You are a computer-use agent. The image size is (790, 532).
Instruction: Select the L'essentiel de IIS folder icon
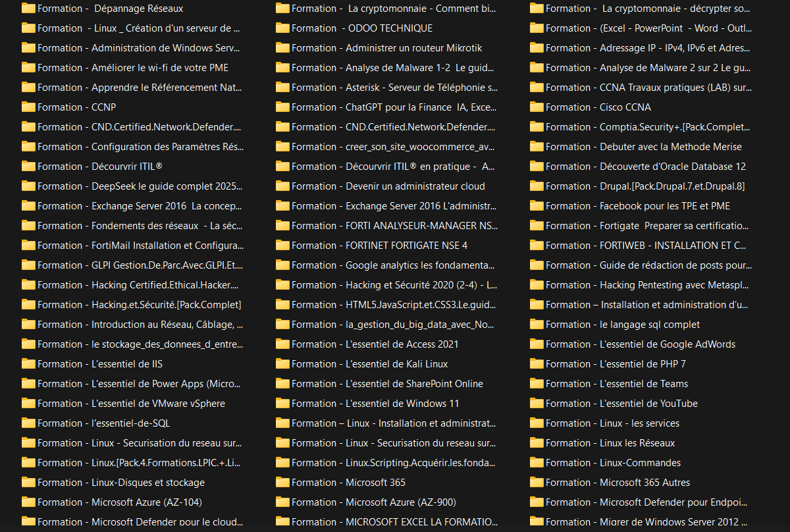click(x=28, y=364)
